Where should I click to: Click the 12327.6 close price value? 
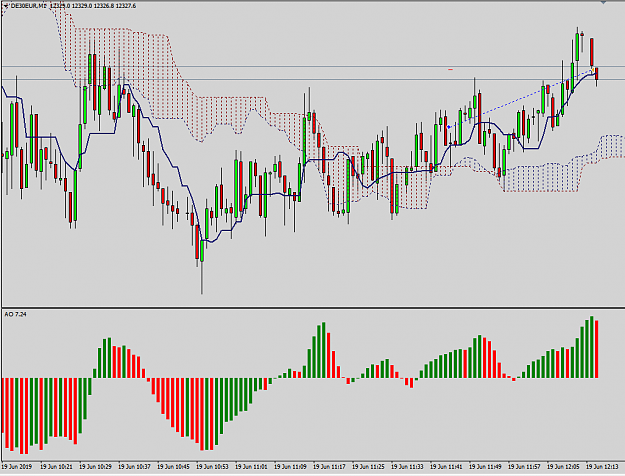pyautogui.click(x=126, y=6)
